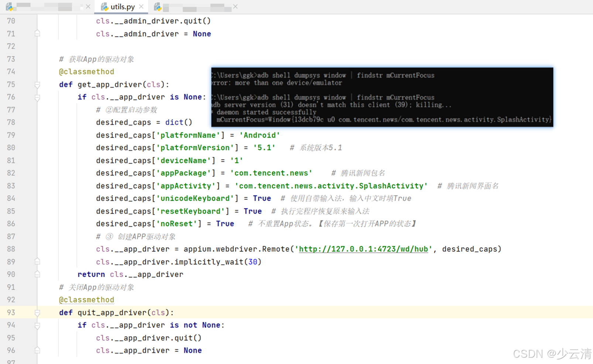
Task: Click 'cls.__admin_driver.quit()' on line 70
Action: click(153, 21)
